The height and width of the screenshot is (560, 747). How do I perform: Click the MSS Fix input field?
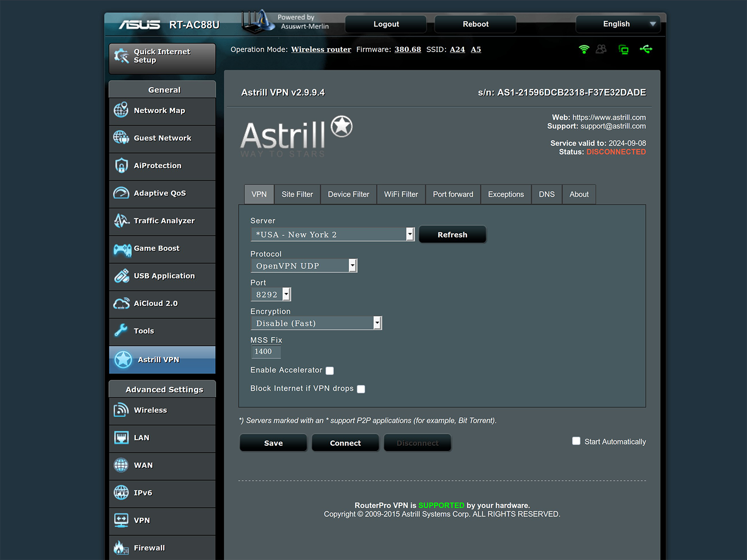(266, 351)
